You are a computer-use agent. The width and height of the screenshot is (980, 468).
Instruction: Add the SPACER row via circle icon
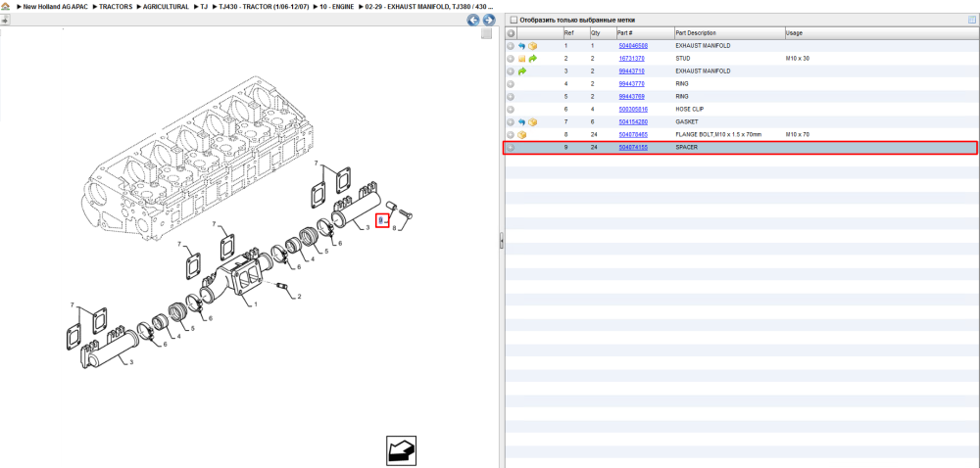(x=511, y=148)
